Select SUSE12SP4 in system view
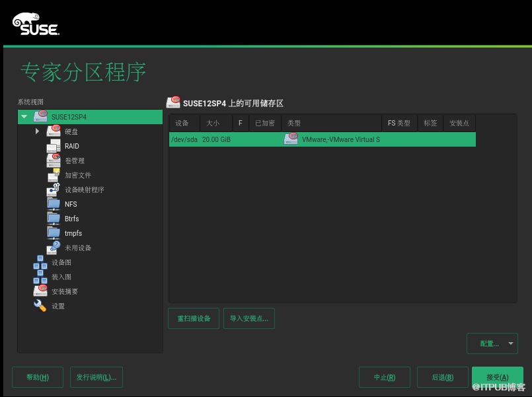 tap(90, 117)
